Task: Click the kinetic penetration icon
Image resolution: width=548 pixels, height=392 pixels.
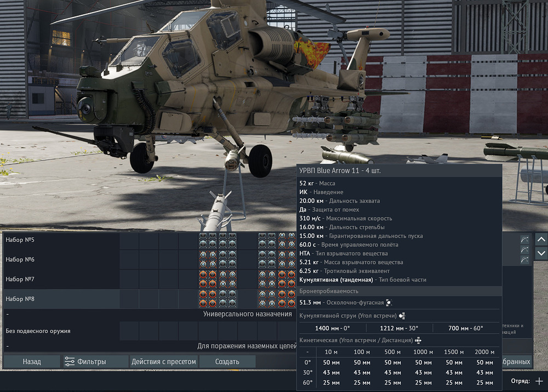Action: pos(418,340)
